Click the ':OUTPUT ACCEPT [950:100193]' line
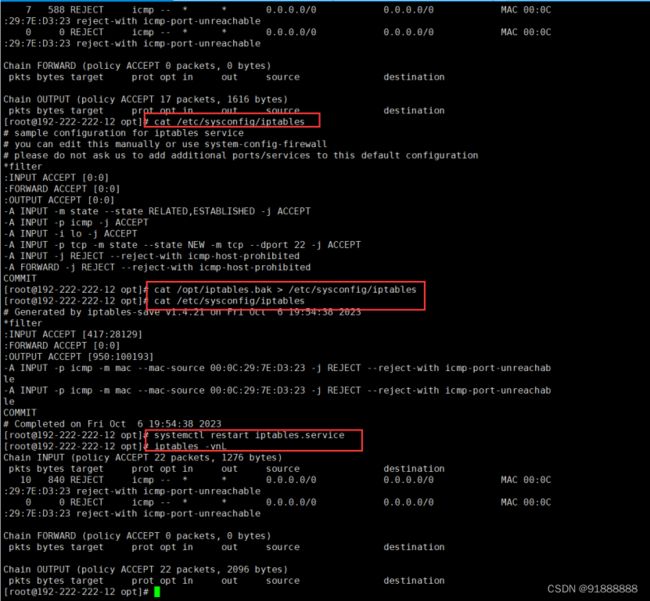The height and width of the screenshot is (601, 650). pos(78,357)
